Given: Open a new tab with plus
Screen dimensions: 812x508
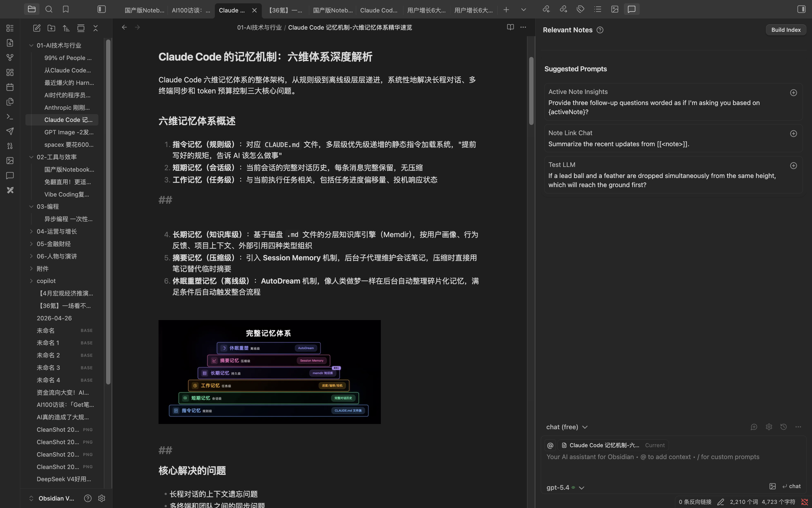Looking at the screenshot, I should [x=506, y=10].
